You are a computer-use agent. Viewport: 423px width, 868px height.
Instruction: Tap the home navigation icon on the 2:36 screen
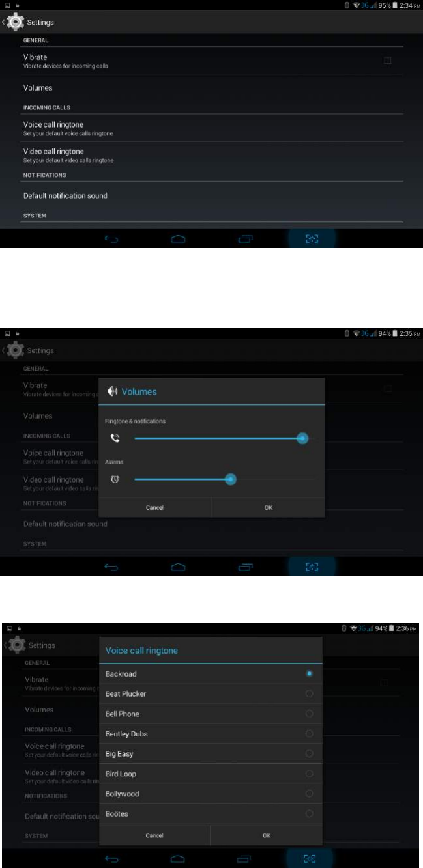178,859
